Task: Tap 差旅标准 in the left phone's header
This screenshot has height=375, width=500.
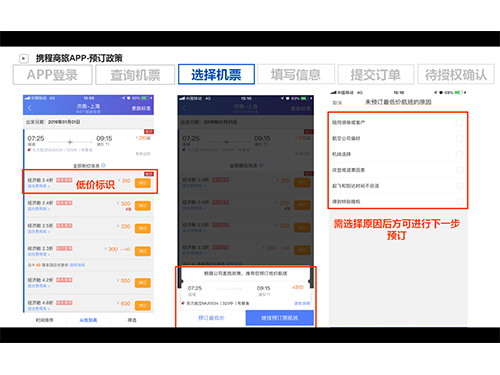Action: pos(141,108)
